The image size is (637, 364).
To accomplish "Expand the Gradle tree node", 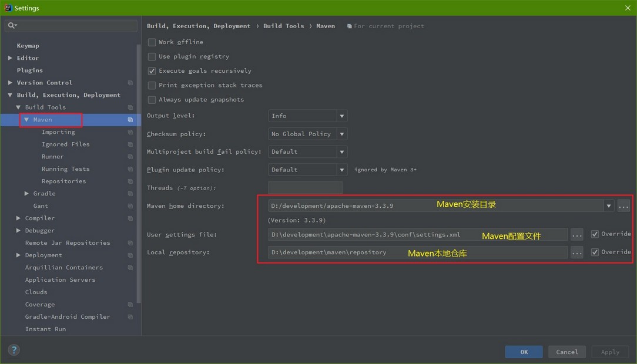I will coord(26,194).
